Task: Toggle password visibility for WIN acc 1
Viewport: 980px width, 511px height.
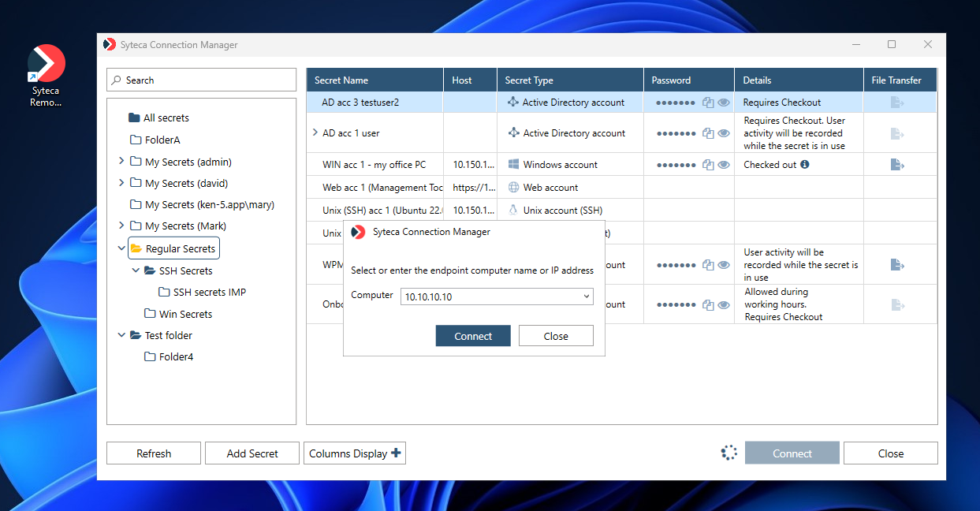Action: click(x=724, y=165)
